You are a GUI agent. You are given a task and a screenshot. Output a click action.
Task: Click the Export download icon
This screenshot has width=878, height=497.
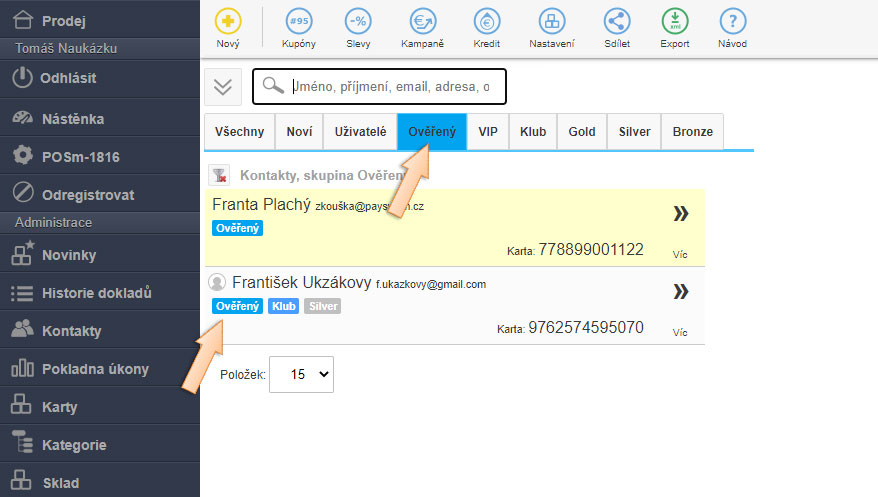pos(675,21)
